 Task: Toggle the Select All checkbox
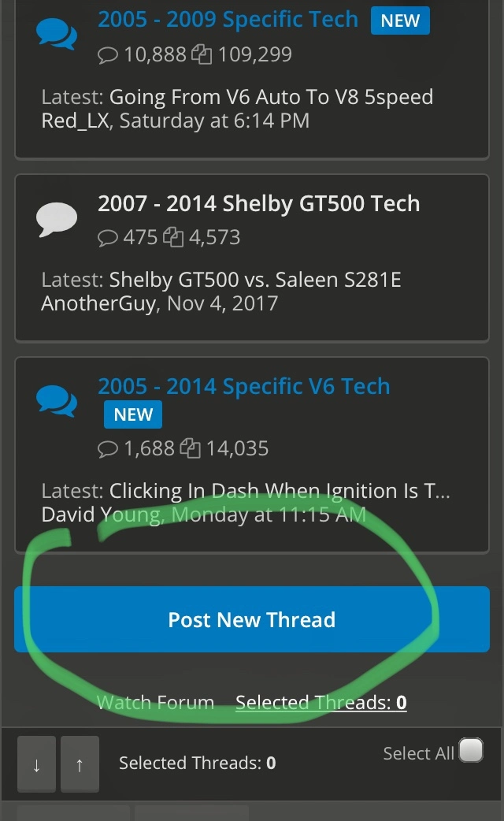tap(470, 750)
